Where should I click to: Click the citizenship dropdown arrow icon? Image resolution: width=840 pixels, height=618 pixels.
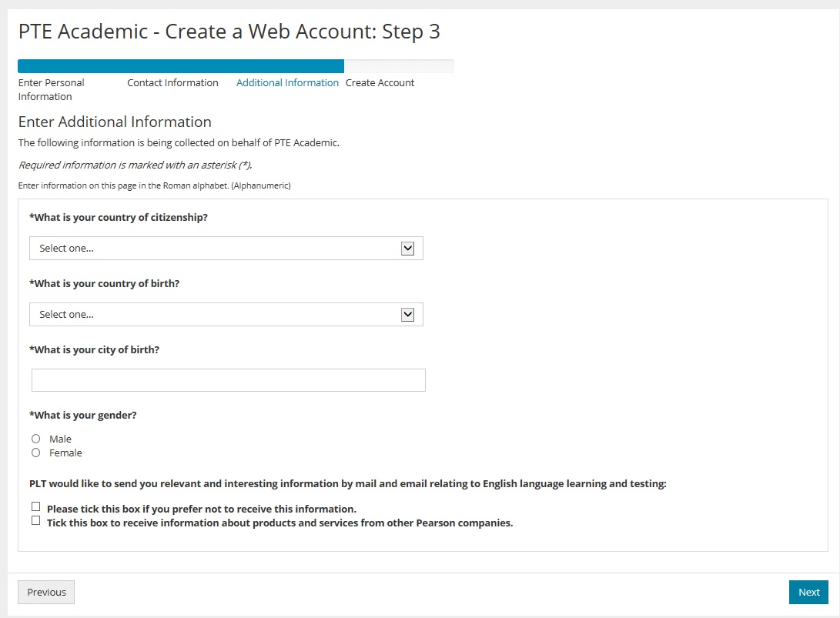coord(408,249)
